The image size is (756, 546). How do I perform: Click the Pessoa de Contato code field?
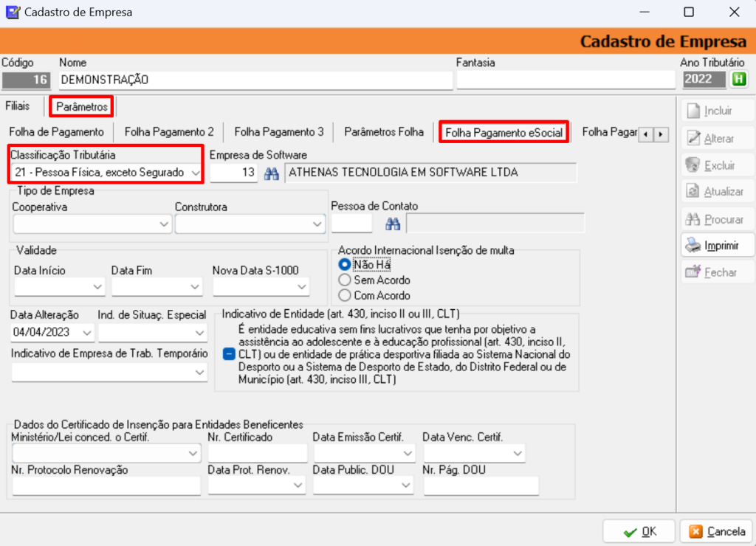(352, 224)
